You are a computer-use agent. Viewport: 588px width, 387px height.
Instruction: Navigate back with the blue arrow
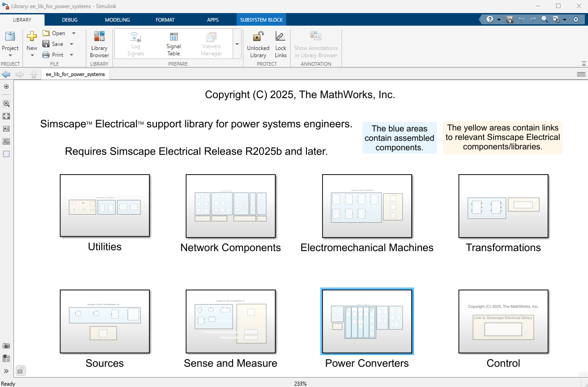click(x=6, y=74)
